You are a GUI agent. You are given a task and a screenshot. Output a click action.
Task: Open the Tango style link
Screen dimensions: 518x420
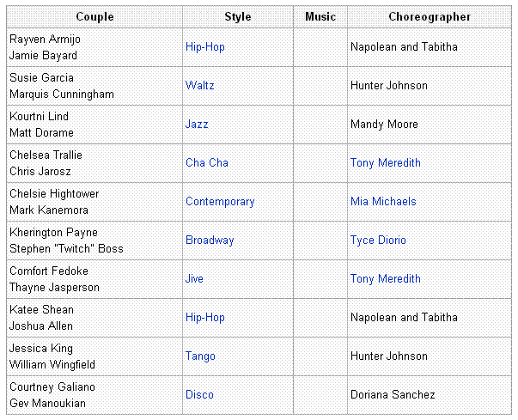200,356
